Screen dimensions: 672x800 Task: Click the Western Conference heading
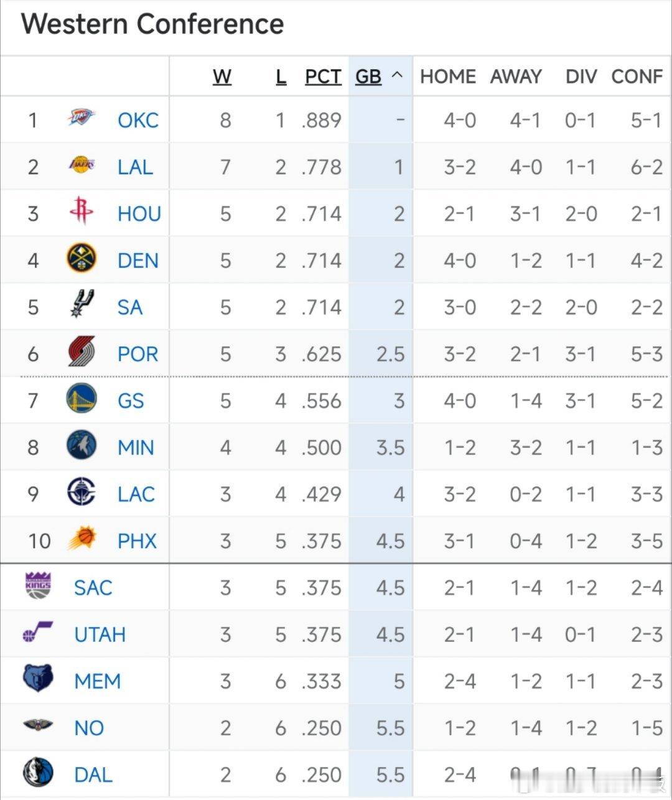[152, 24]
